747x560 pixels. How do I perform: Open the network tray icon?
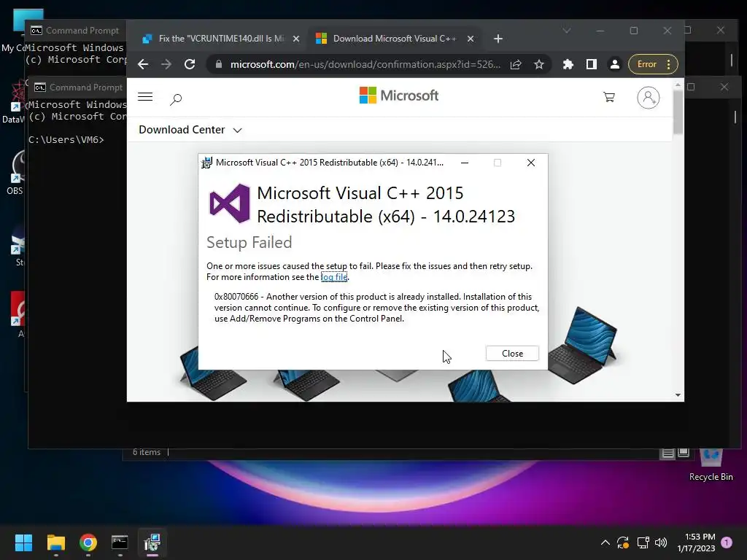tap(643, 542)
